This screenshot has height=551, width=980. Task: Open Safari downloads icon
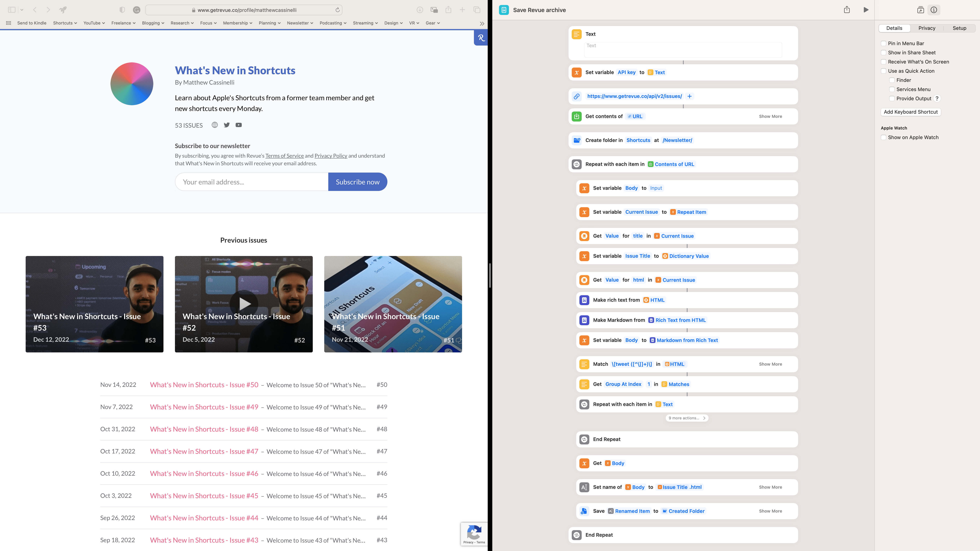(420, 10)
